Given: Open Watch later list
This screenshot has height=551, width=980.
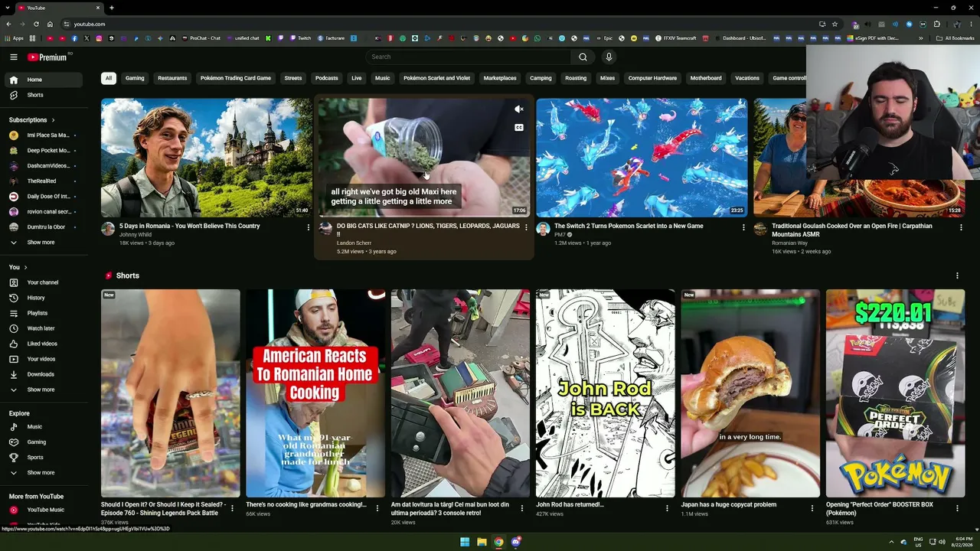Looking at the screenshot, I should (43, 328).
